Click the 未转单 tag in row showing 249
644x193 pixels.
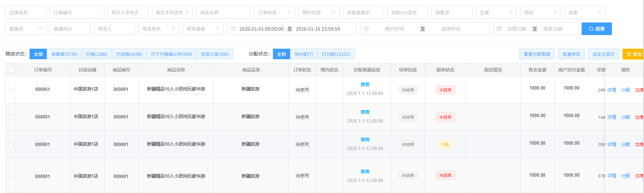point(408,90)
